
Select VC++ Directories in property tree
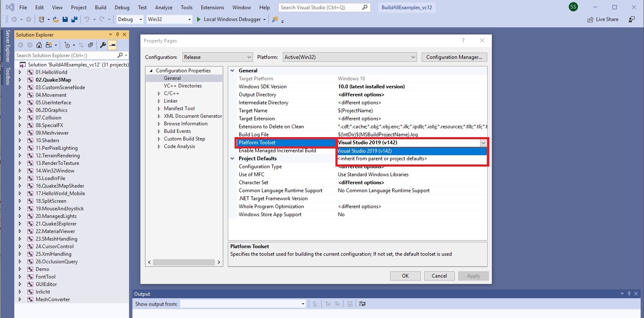[183, 86]
